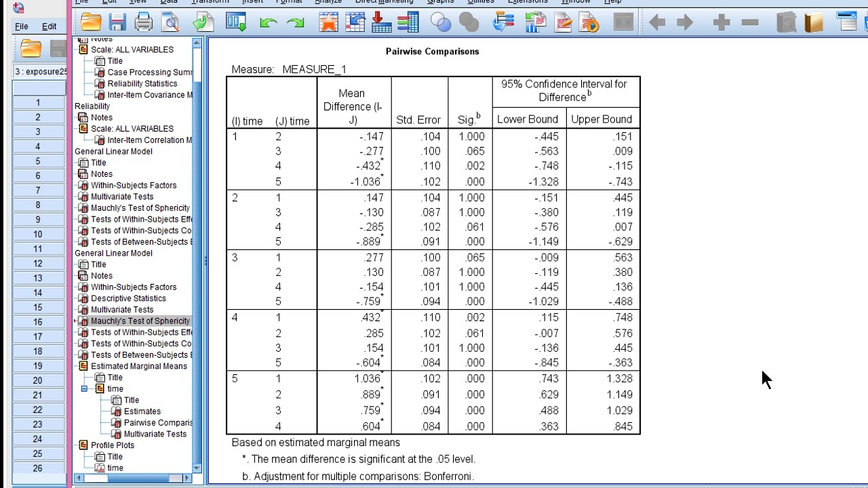Click the Hide item book icon
Image resolution: width=868 pixels, height=488 pixels.
[x=813, y=22]
